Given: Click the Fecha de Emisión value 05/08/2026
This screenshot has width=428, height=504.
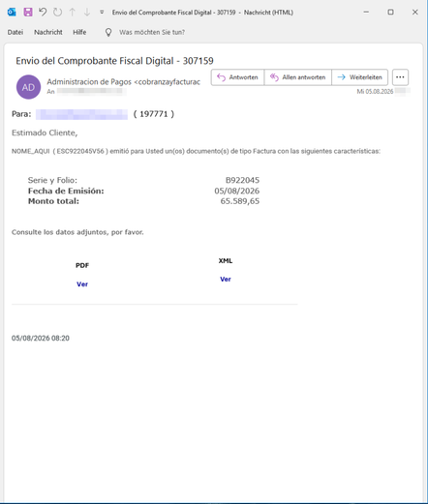Looking at the screenshot, I should tap(236, 191).
